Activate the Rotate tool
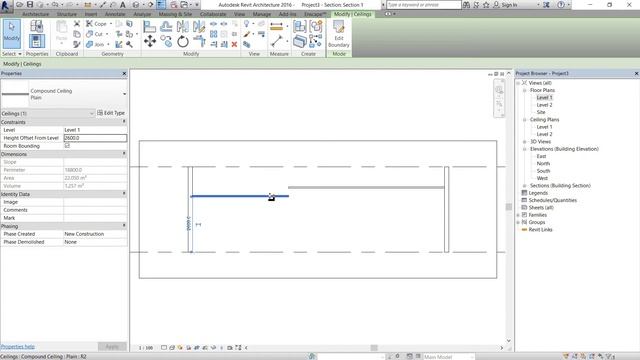640x360 pixels. click(x=182, y=41)
